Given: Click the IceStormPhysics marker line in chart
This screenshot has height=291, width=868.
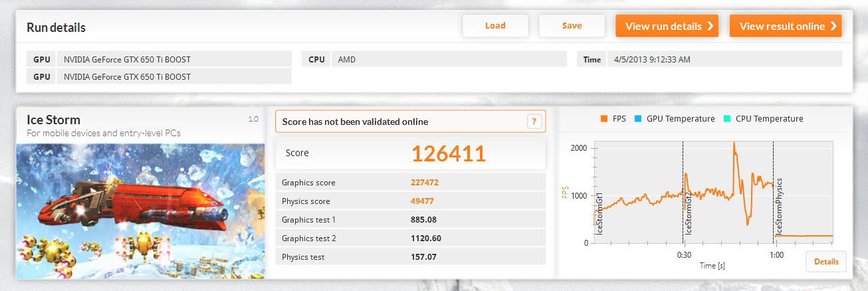Looking at the screenshot, I should 773,193.
